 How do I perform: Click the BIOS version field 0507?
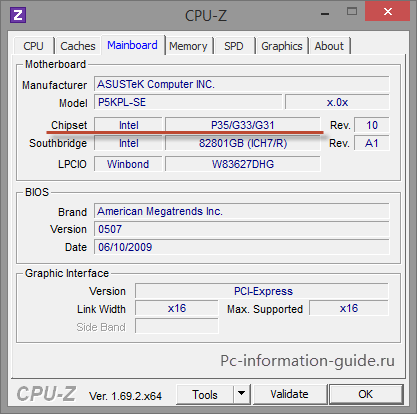click(242, 229)
